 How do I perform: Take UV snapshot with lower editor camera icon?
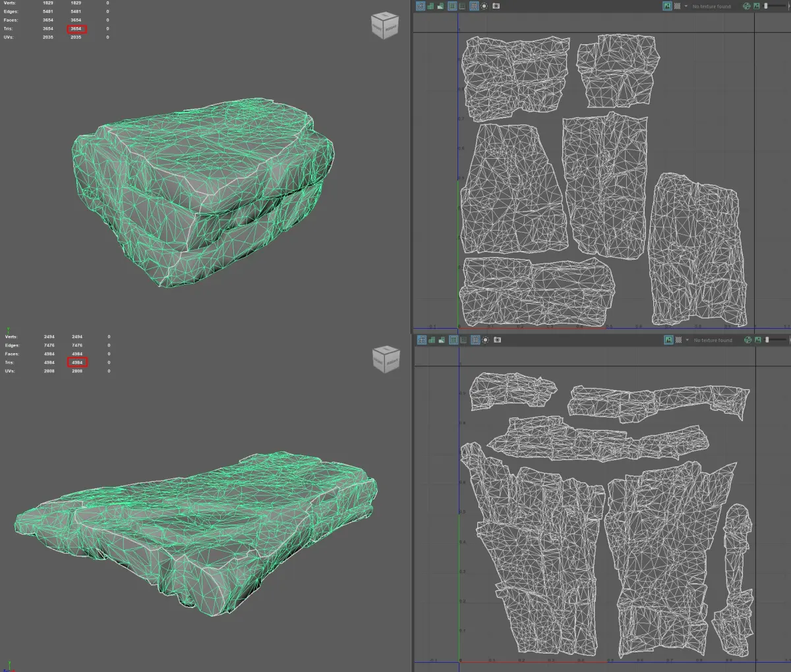[x=497, y=340]
